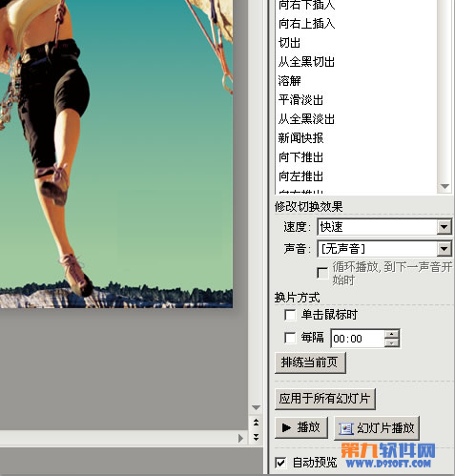Choose the 从全黑切出 transition effect
Screen dimensions: 455x476
tap(306, 62)
